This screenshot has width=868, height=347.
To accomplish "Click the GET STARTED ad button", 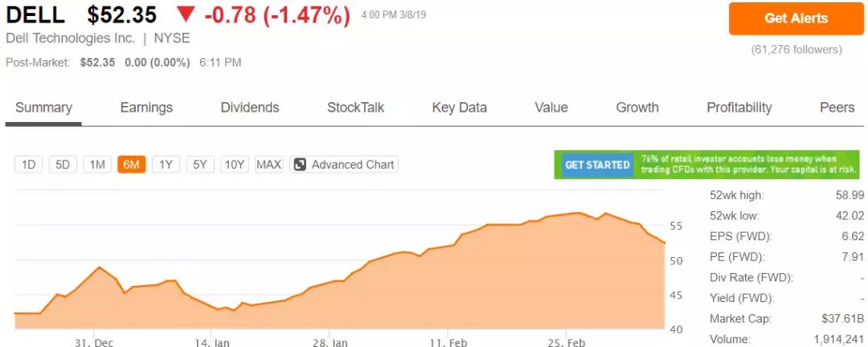I will [597, 165].
